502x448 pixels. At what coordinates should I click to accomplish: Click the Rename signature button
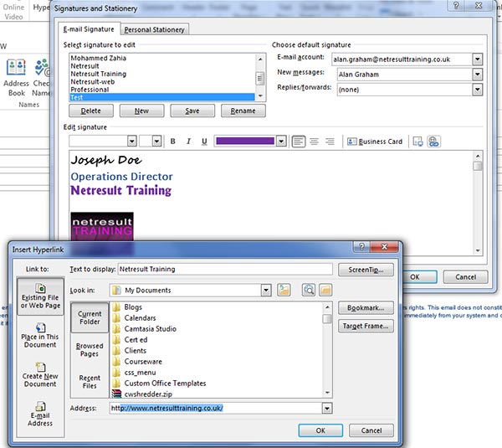pyautogui.click(x=243, y=111)
